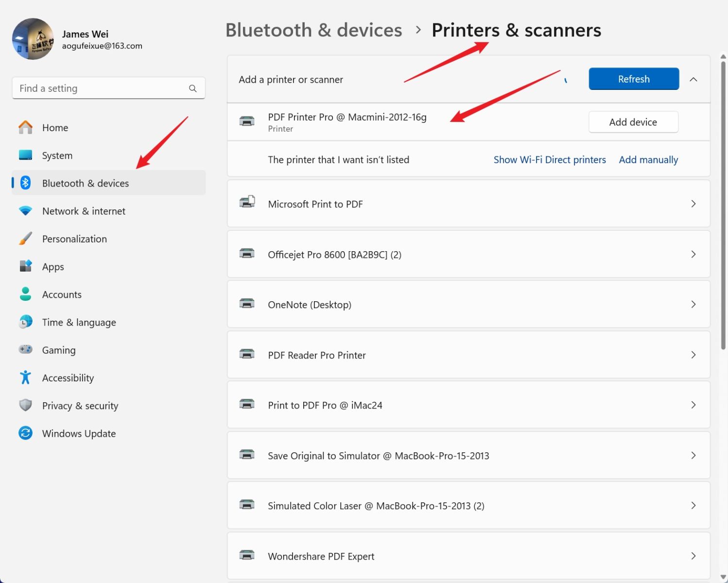
Task: Click the Windows Update sync icon
Action: click(x=25, y=433)
